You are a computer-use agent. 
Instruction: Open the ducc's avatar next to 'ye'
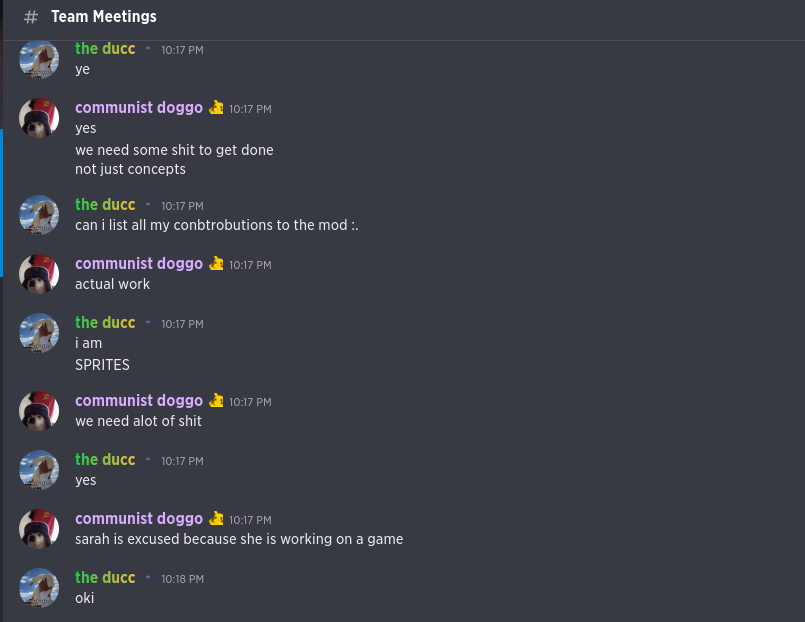(39, 59)
